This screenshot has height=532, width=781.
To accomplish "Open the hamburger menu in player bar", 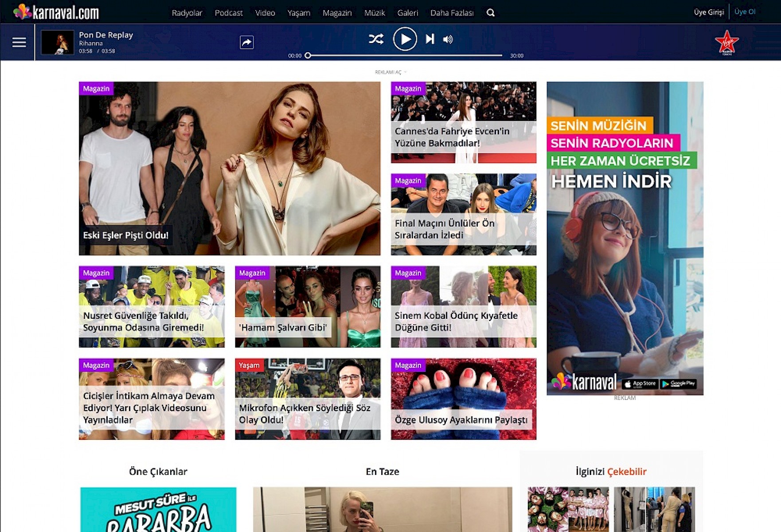I will 19,42.
